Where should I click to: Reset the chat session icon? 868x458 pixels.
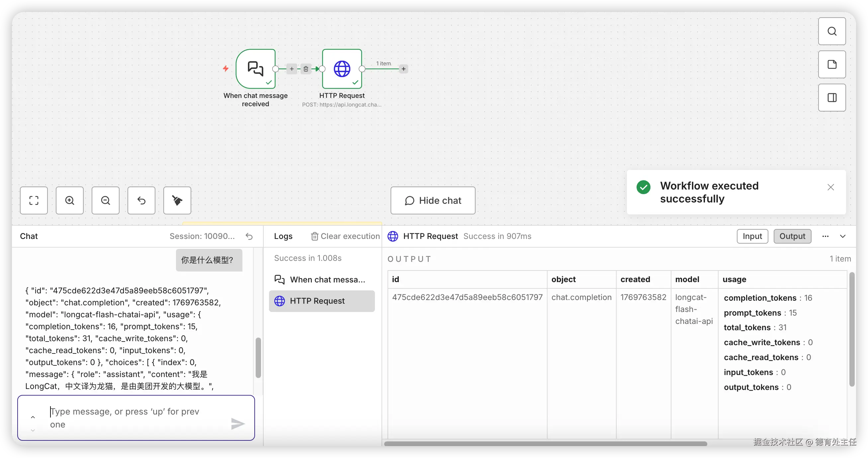pyautogui.click(x=249, y=236)
